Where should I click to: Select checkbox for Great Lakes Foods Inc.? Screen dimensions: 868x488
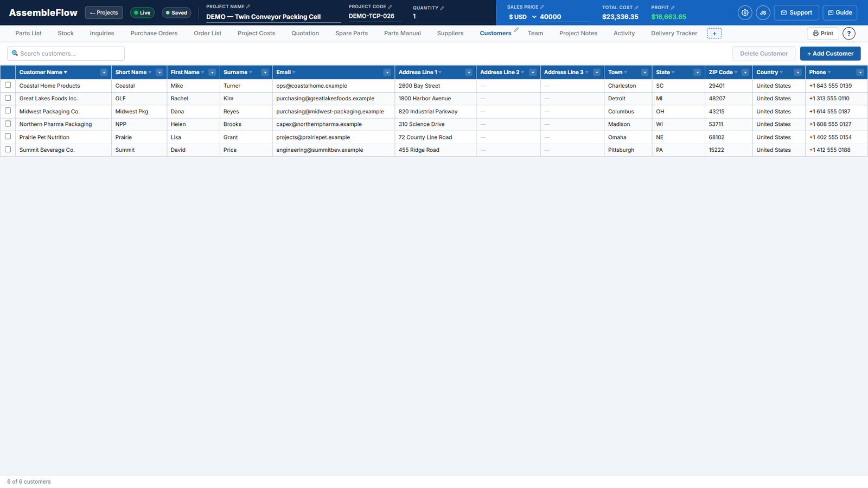(x=8, y=98)
